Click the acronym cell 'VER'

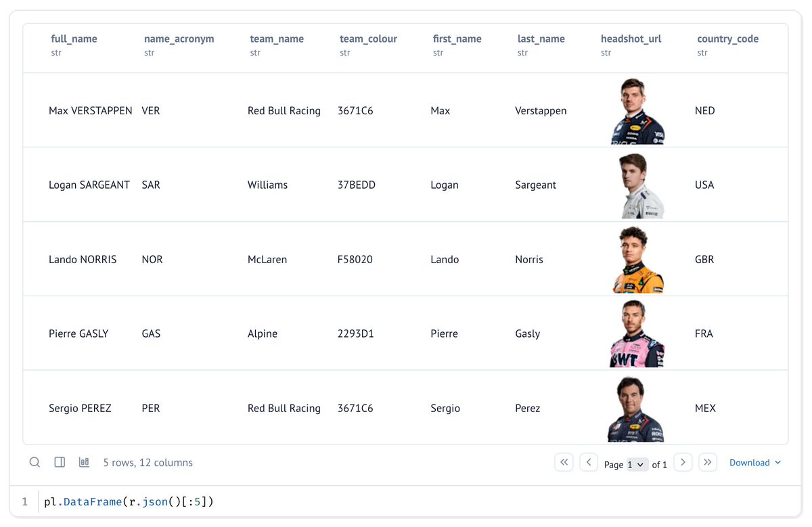[x=151, y=110]
